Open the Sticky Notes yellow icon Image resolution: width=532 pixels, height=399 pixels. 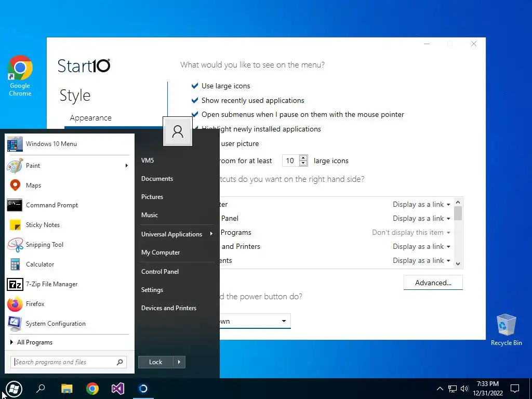pos(15,224)
